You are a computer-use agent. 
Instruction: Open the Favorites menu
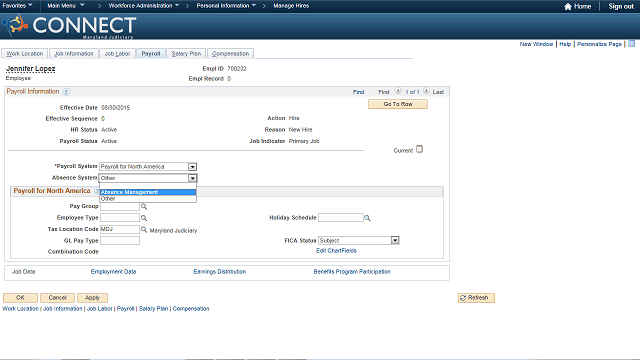tap(18, 6)
